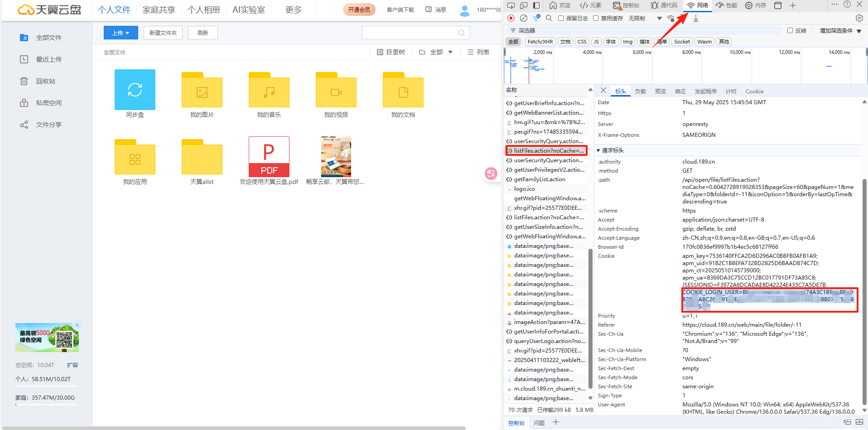Screen dimensions: 868x430
Task: Expand 增加筛选条件 dropdown
Action: (840, 31)
